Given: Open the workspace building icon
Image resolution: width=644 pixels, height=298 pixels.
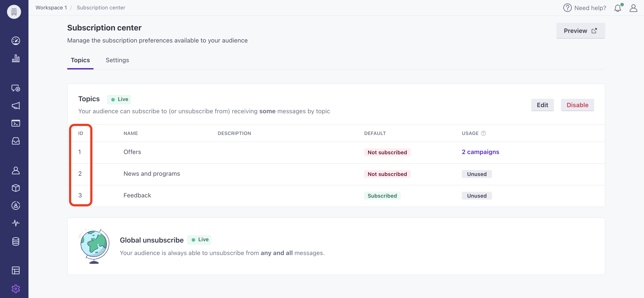Looking at the screenshot, I should pos(14,12).
